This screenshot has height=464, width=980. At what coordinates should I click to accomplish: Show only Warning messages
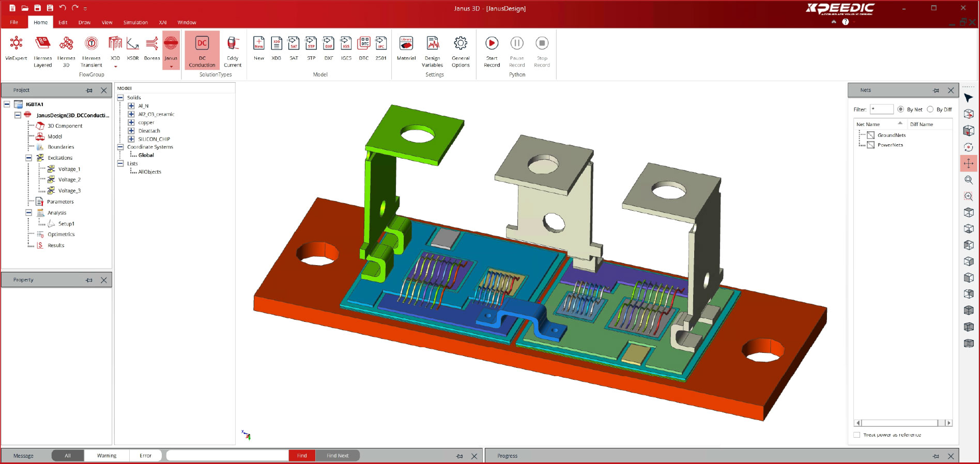[x=106, y=456]
